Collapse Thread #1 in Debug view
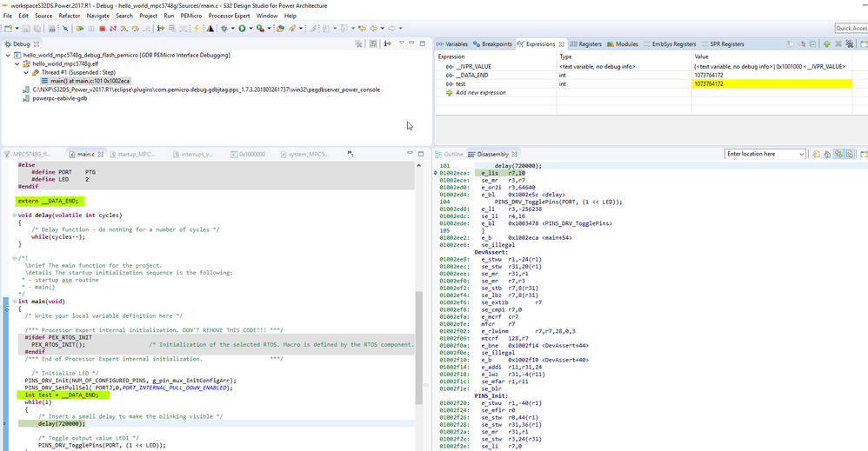The height and width of the screenshot is (451, 868). point(26,72)
